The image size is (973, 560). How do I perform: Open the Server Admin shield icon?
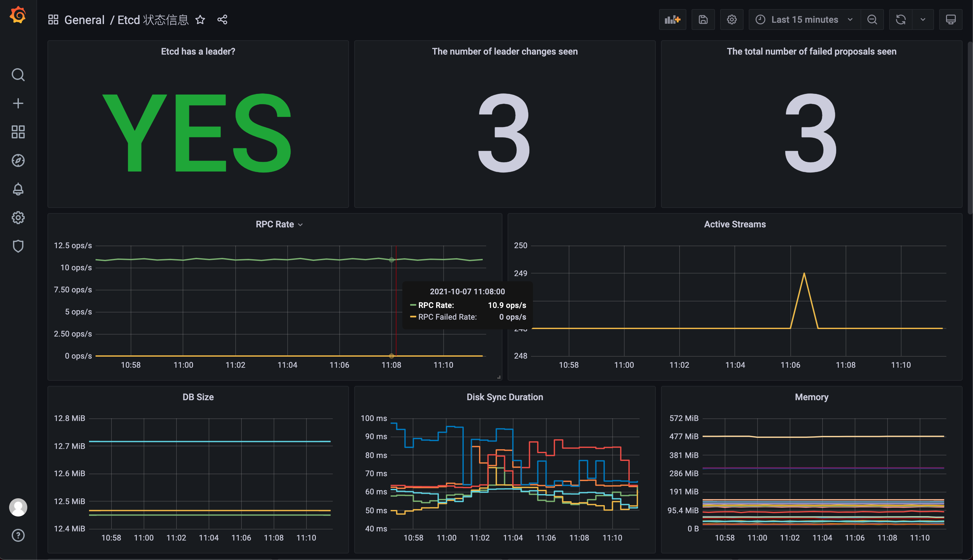(18, 246)
